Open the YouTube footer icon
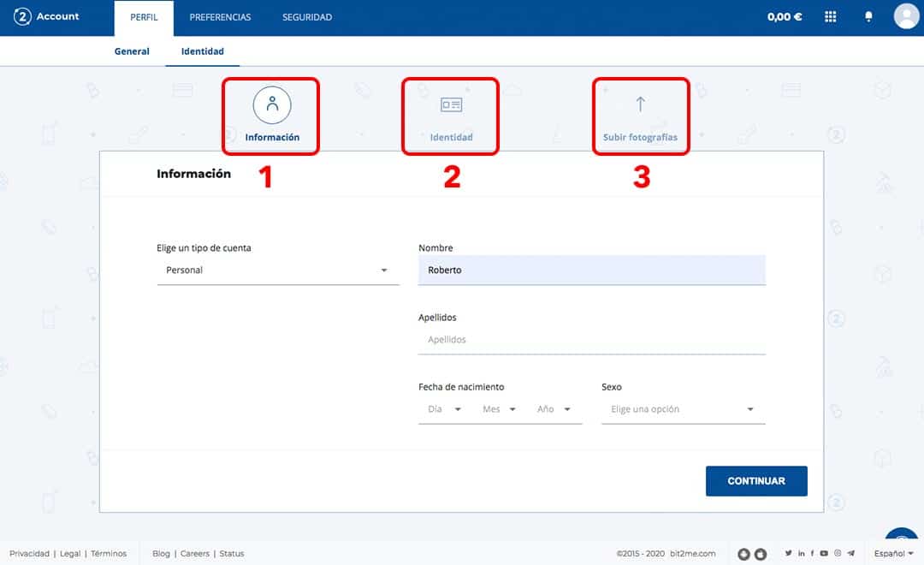 824,553
